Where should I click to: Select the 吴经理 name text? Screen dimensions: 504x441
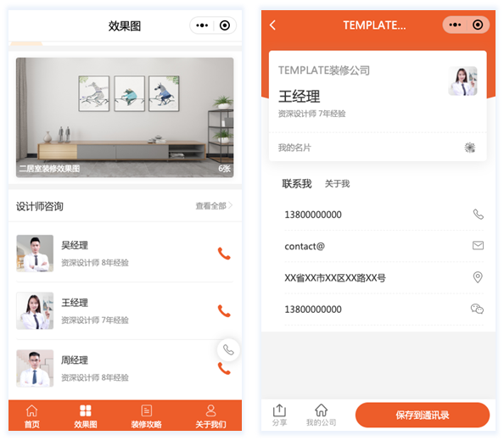coord(75,245)
